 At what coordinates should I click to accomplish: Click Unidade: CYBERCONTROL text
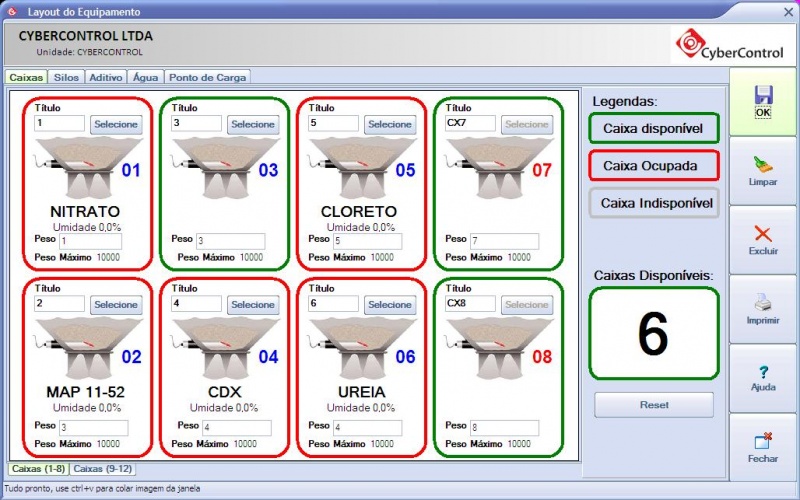point(89,52)
